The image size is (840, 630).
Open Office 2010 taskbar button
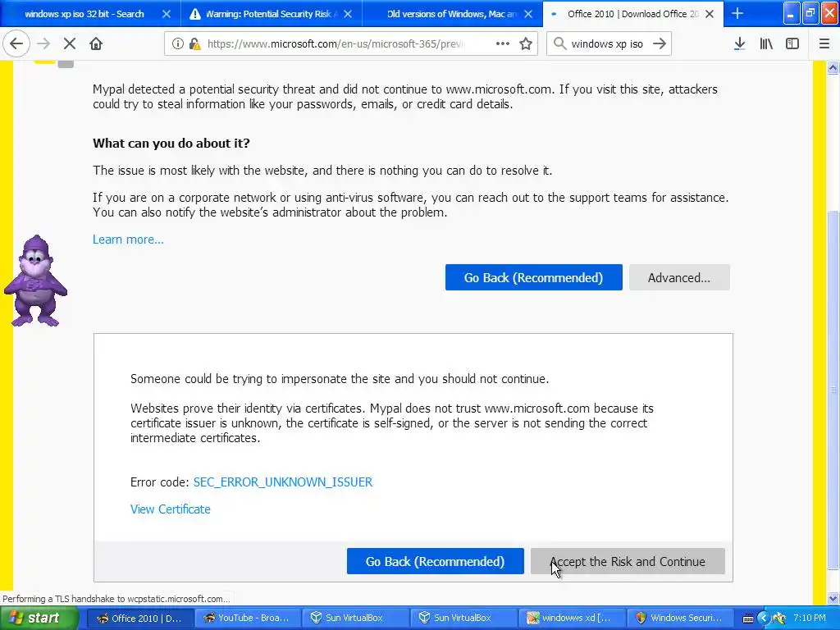point(139,619)
